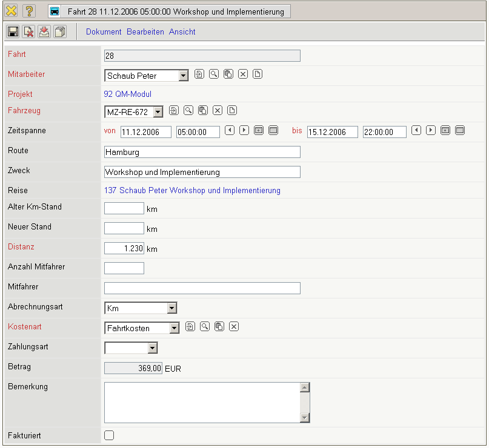
Task: Step the 'von' date forward with right arrow
Action: coord(244,130)
